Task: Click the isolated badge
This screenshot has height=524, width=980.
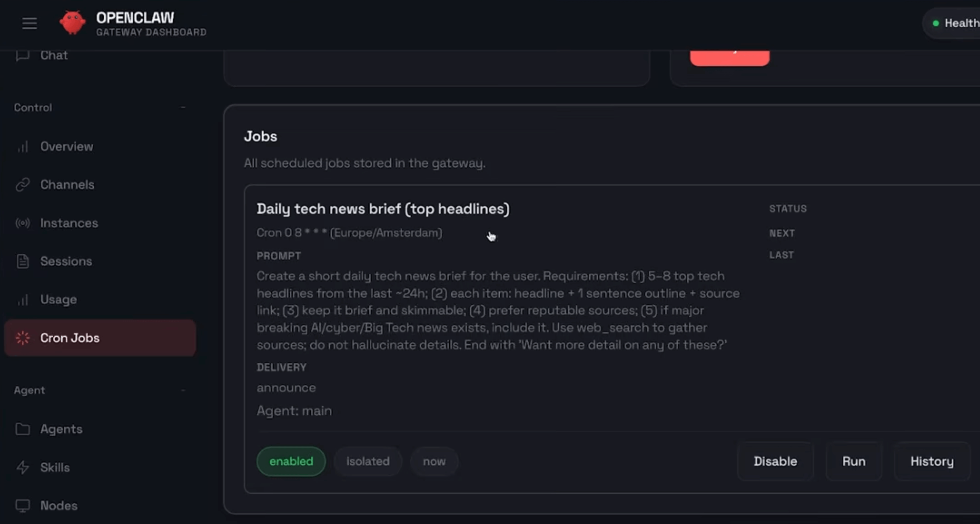Action: [368, 461]
